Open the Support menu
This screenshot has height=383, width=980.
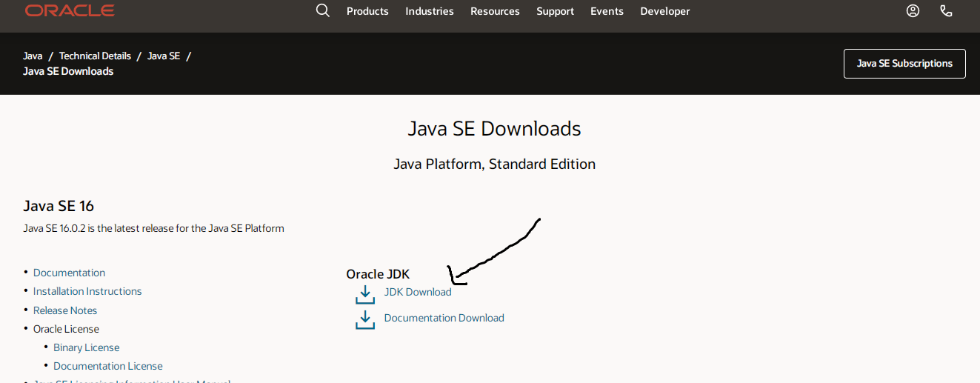[555, 11]
